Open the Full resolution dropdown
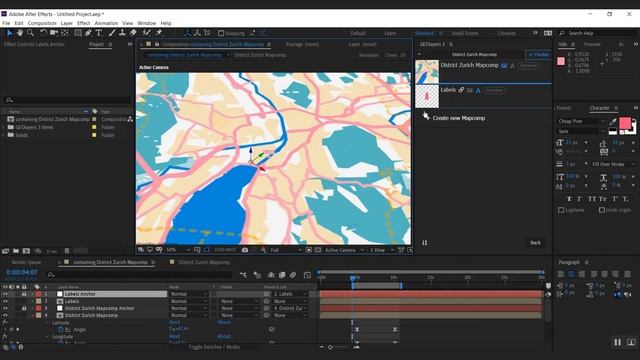 coord(286,250)
